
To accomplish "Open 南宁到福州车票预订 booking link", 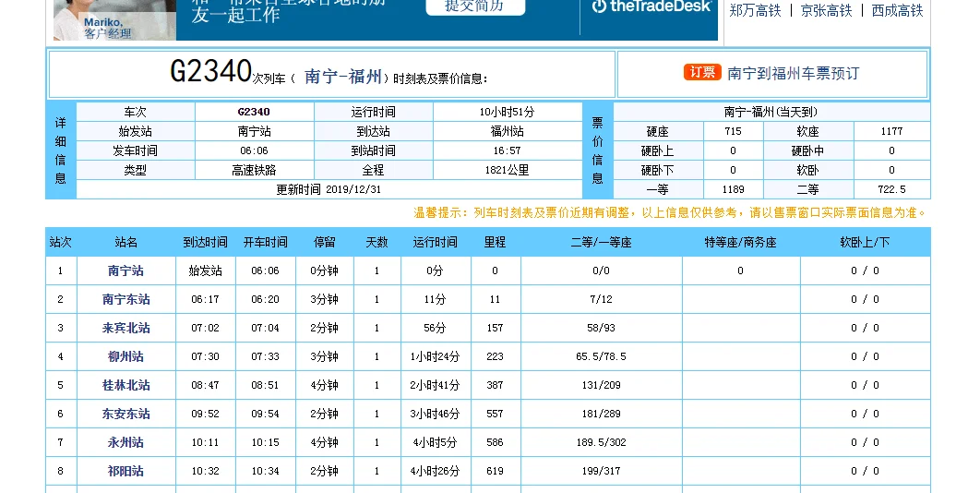I will coord(793,73).
